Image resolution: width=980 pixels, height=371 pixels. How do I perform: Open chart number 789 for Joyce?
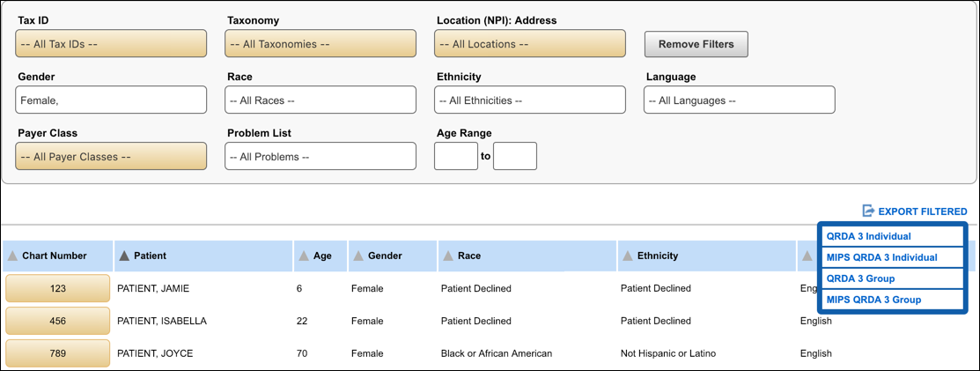(x=57, y=353)
